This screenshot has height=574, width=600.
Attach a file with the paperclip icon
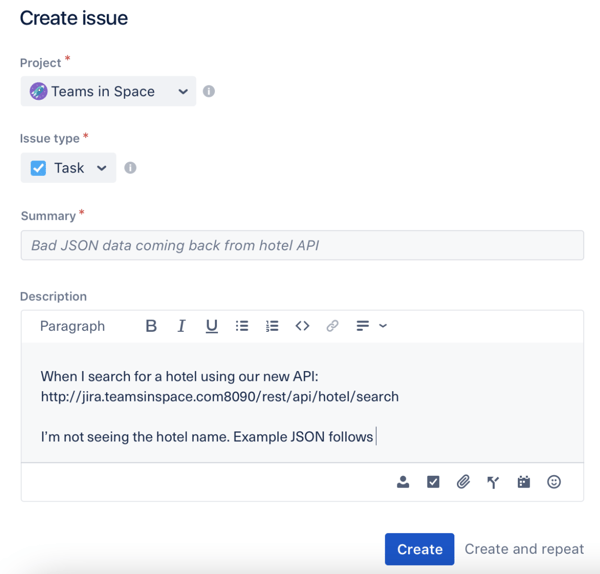click(463, 482)
